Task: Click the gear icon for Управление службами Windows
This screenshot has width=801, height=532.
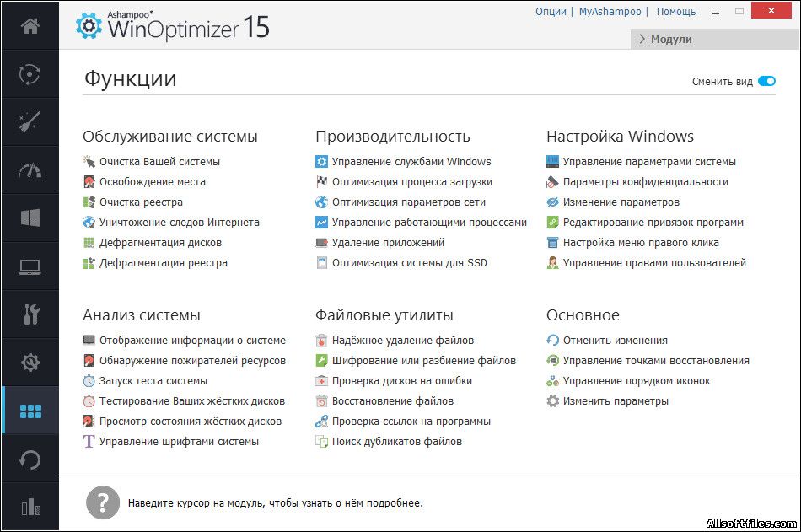Action: tap(321, 162)
